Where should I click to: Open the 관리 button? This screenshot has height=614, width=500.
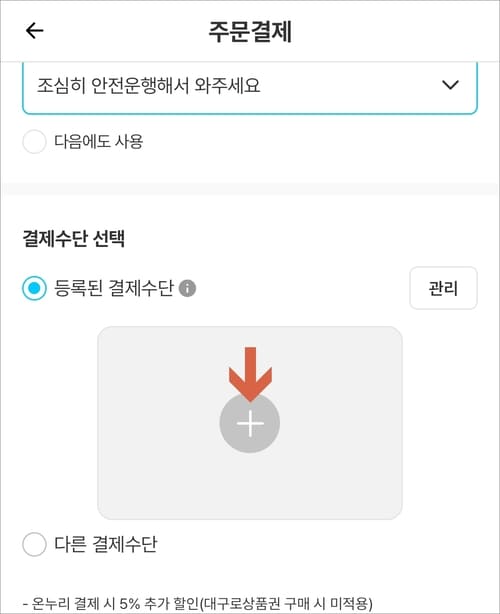click(443, 288)
